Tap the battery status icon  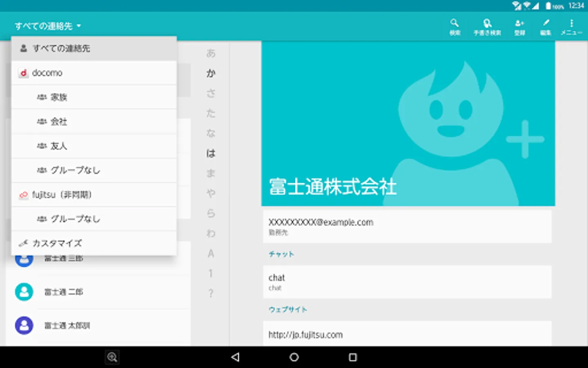tap(548, 6)
